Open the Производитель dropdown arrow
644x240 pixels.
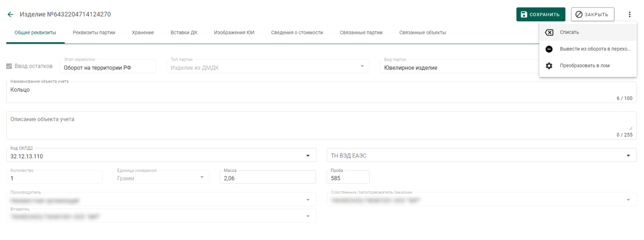(x=308, y=200)
